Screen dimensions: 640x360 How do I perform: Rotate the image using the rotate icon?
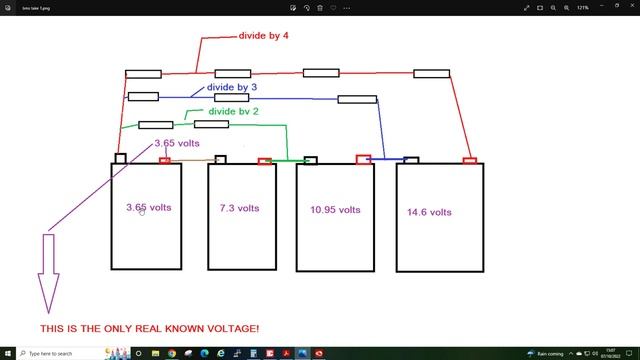coord(307,8)
